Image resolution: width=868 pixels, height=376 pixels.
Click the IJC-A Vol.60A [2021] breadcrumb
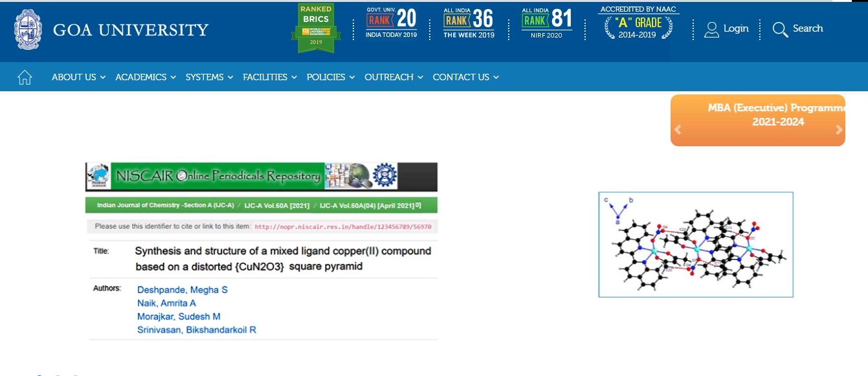click(276, 205)
